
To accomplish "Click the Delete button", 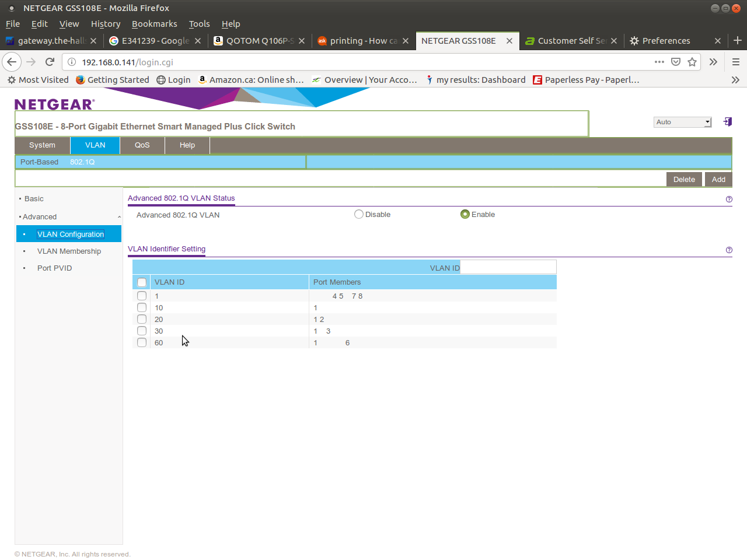I will point(684,179).
